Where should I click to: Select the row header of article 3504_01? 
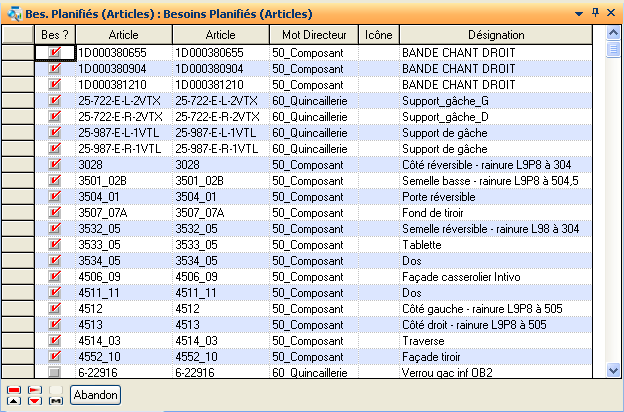[x=17, y=196]
